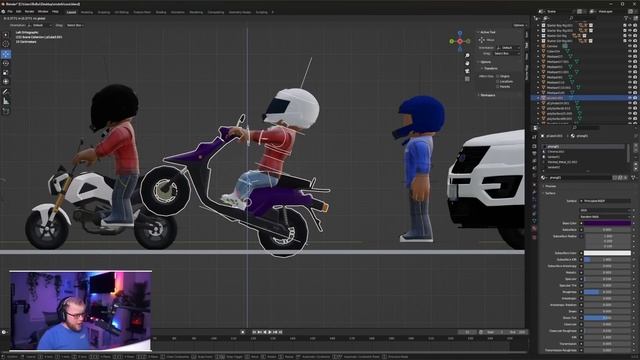Select the Select Box tool in left toolbar

point(6,36)
